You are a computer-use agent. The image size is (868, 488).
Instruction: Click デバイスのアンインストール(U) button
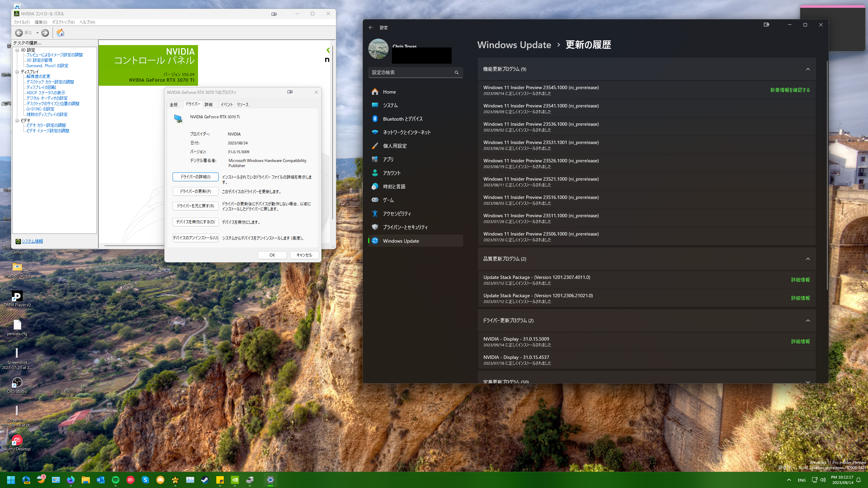point(195,238)
